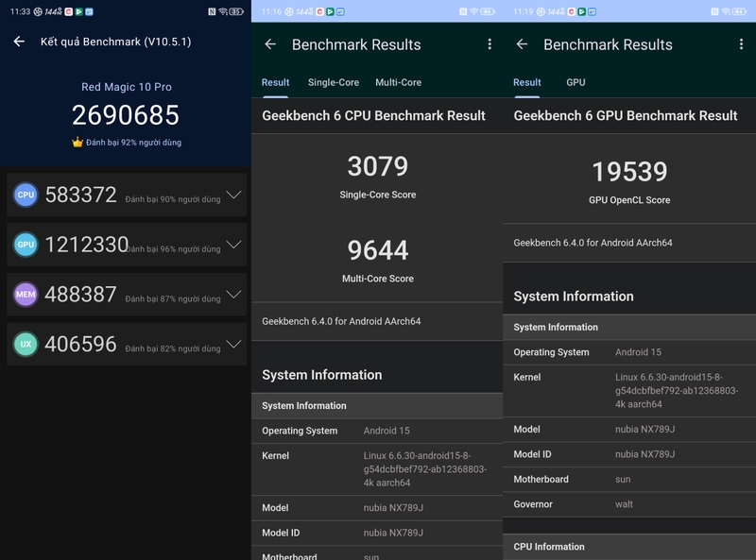Tap the blue CPU badge icon
The image size is (756, 560).
point(26,195)
